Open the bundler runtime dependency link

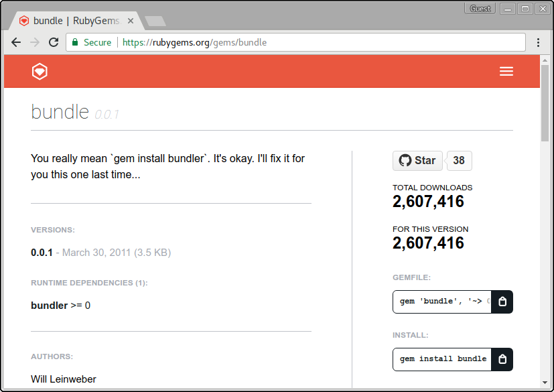pyautogui.click(x=49, y=306)
